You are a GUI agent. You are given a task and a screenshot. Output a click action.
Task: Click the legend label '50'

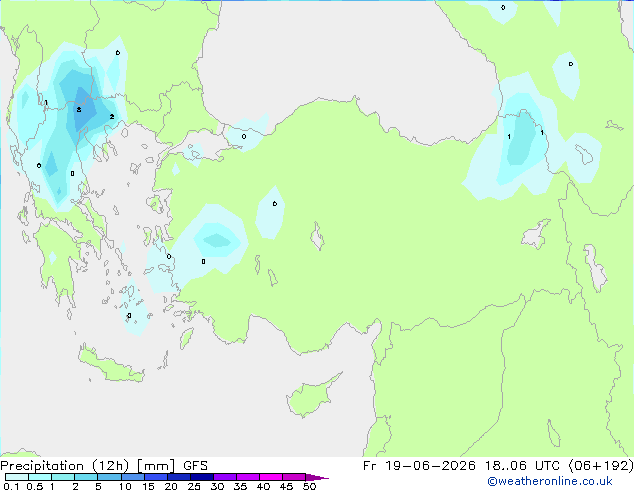tap(309, 486)
